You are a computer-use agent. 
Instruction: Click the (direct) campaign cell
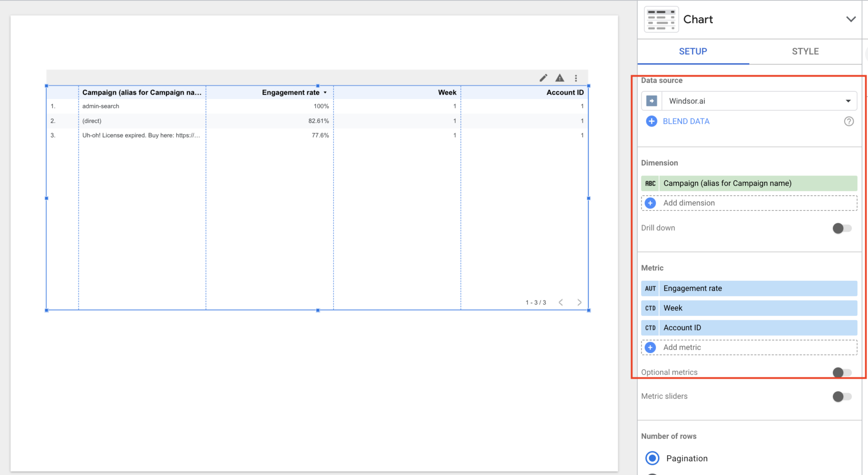click(x=92, y=121)
